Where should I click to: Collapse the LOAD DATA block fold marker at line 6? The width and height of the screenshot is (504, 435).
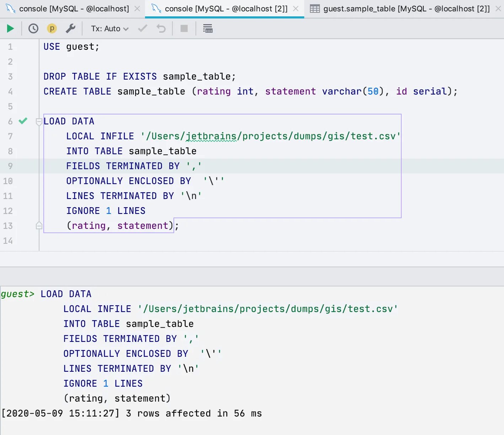[39, 122]
